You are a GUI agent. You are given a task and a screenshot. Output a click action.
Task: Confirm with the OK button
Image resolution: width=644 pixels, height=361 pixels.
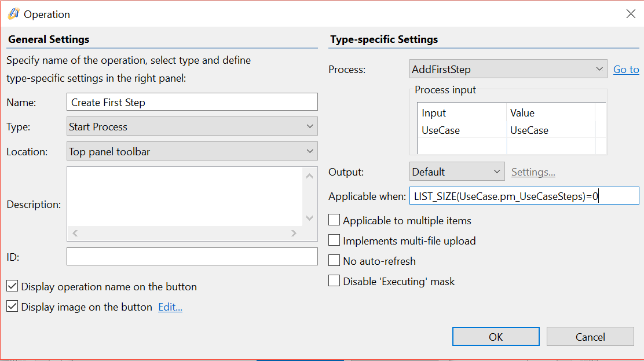coord(496,337)
